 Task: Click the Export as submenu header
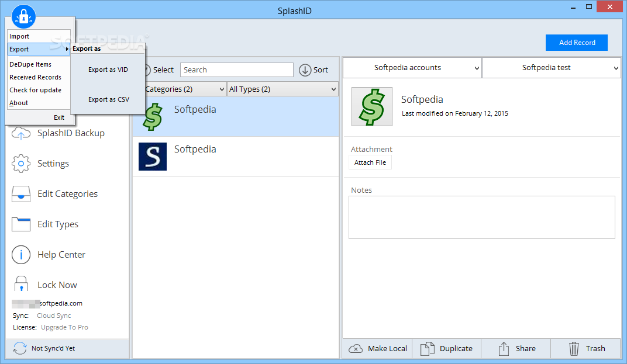(87, 48)
